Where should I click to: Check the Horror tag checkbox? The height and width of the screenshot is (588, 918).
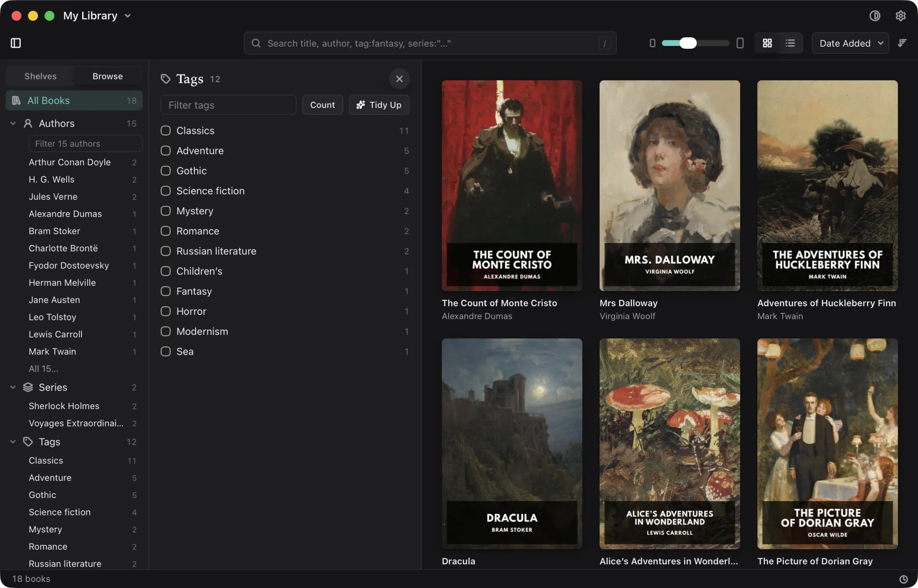(166, 311)
